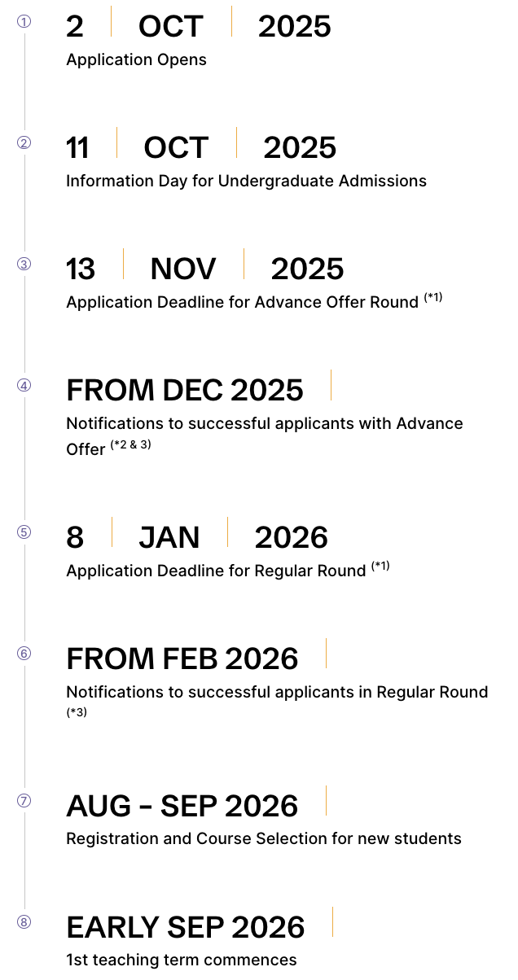Click the circled number 2 step marker
Viewport: 518px width, 980px height.
tap(24, 142)
